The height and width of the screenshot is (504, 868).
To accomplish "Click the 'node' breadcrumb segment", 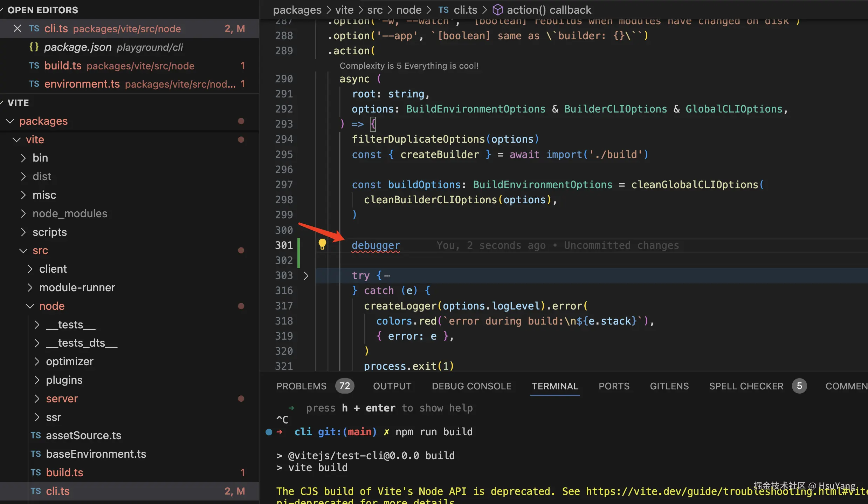I will [408, 10].
